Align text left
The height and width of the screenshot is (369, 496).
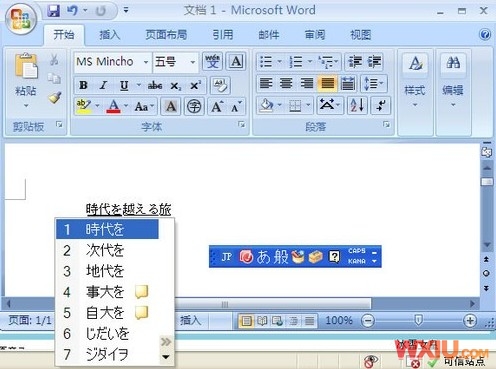pyautogui.click(x=266, y=83)
